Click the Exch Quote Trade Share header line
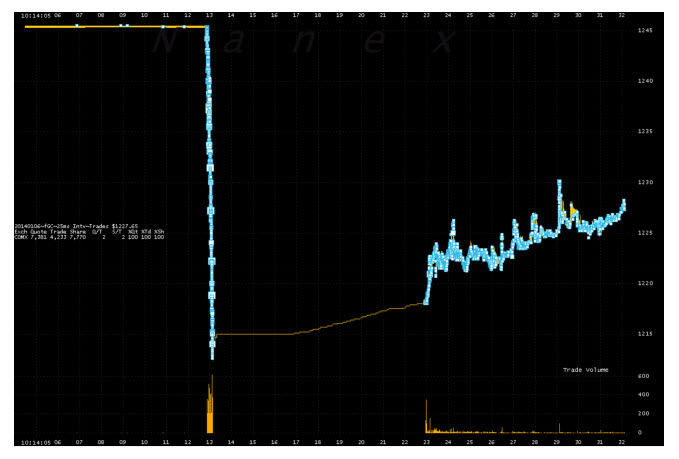679x459 pixels. click(89, 232)
